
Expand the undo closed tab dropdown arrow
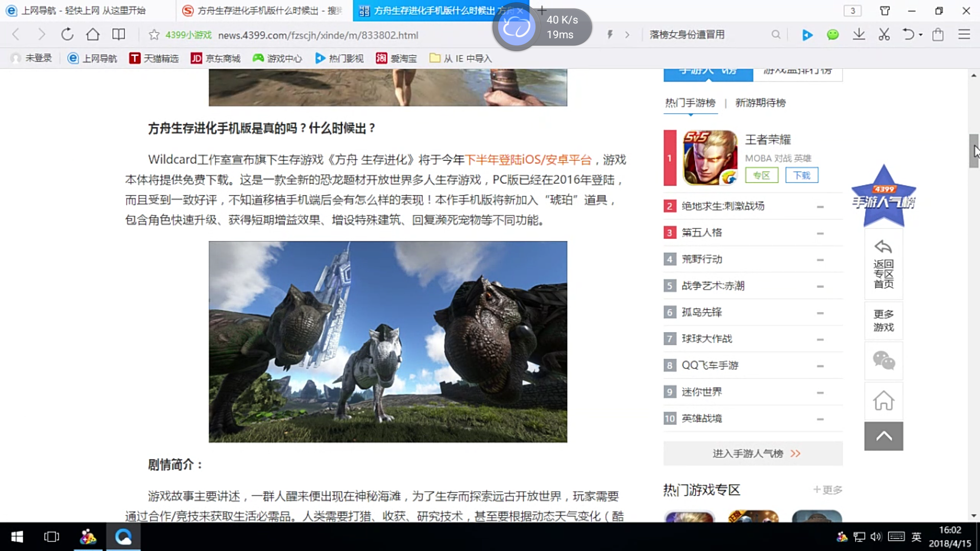click(x=921, y=35)
